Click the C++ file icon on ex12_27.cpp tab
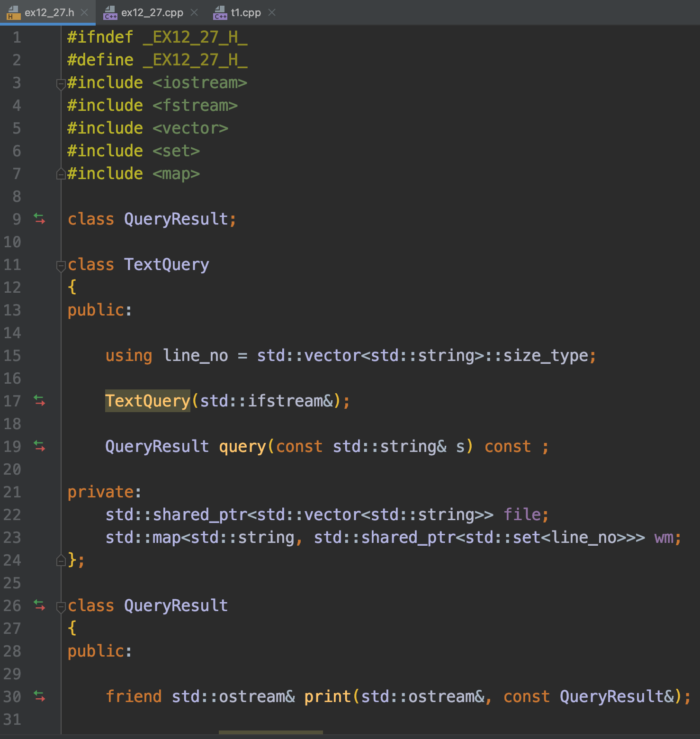 [110, 13]
